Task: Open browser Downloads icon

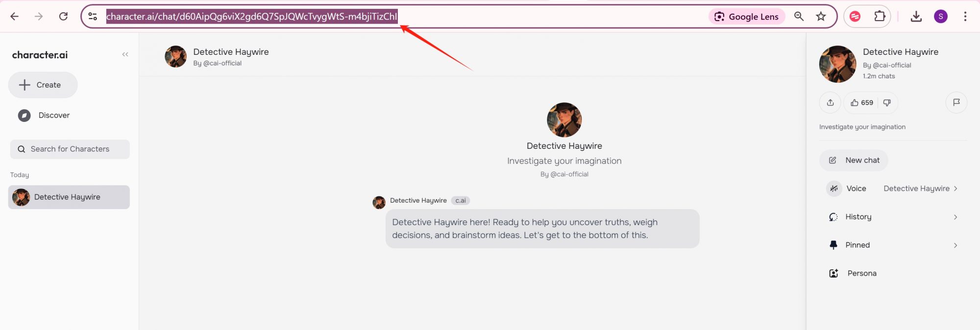Action: pyautogui.click(x=916, y=17)
